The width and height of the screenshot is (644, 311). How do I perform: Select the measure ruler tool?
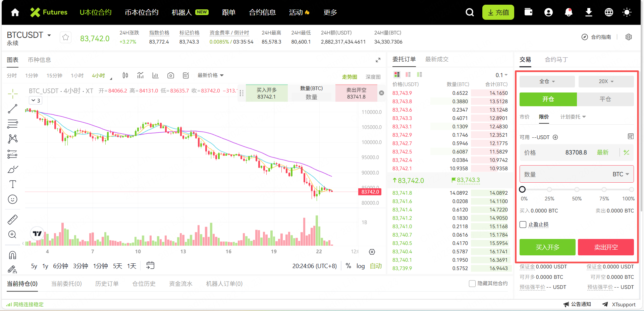coord(12,219)
